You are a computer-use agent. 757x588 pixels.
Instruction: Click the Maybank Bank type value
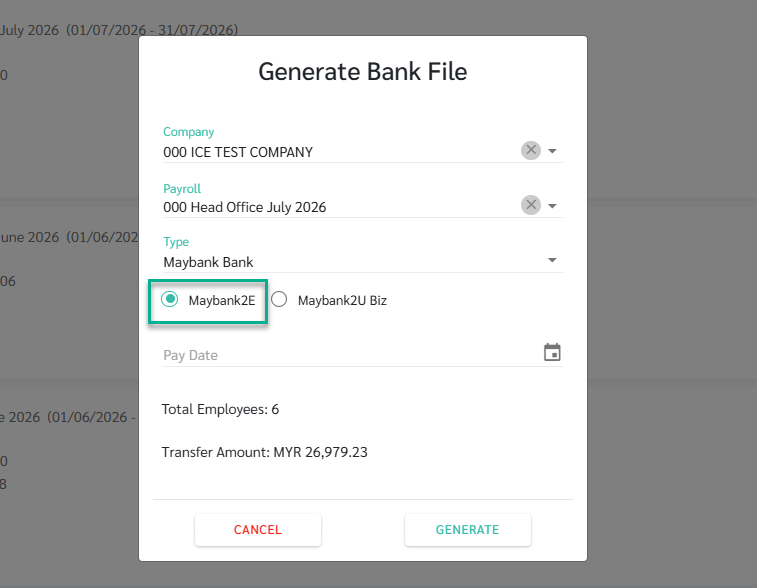pos(208,262)
